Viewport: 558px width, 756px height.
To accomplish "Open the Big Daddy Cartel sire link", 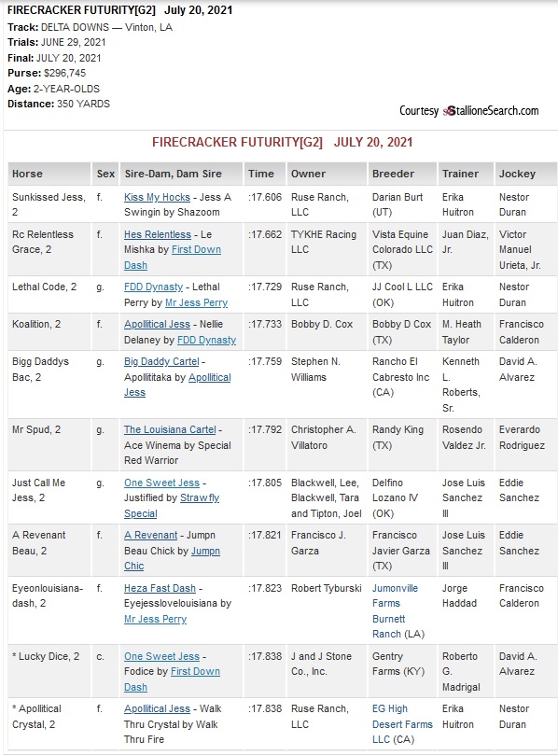I will tap(161, 361).
